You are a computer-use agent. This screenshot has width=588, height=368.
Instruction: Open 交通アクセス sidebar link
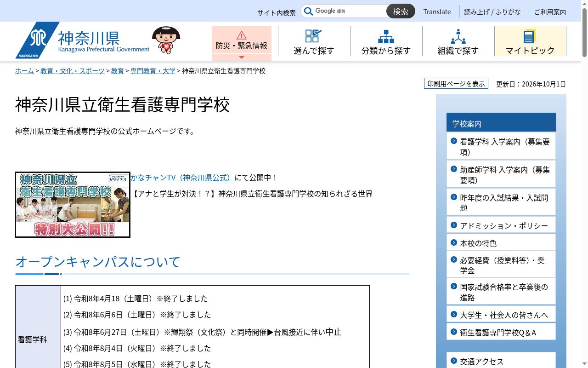501,361
